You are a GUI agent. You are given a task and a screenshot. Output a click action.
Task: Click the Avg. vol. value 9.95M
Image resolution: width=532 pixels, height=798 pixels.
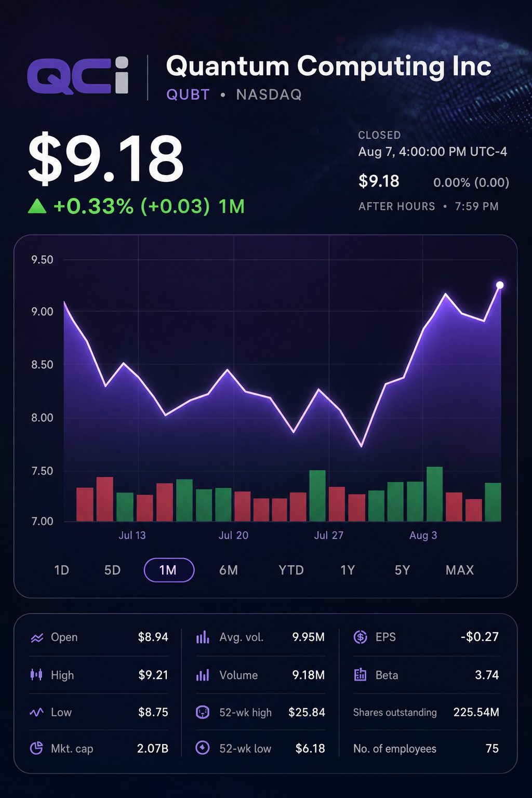click(x=308, y=637)
